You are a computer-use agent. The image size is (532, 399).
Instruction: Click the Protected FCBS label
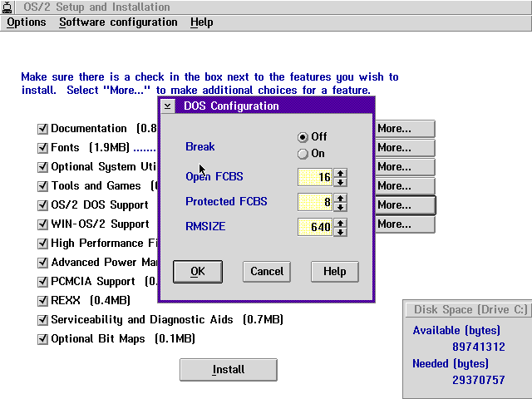click(226, 201)
